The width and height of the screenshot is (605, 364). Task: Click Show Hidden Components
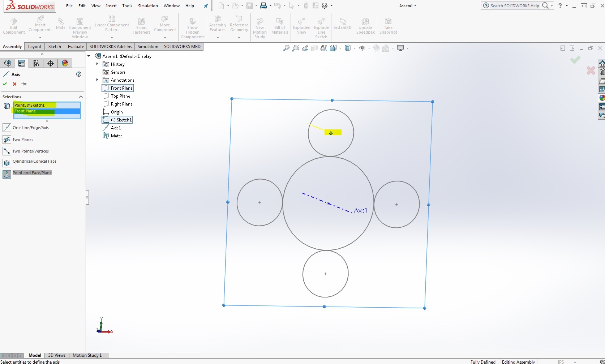coord(192,28)
